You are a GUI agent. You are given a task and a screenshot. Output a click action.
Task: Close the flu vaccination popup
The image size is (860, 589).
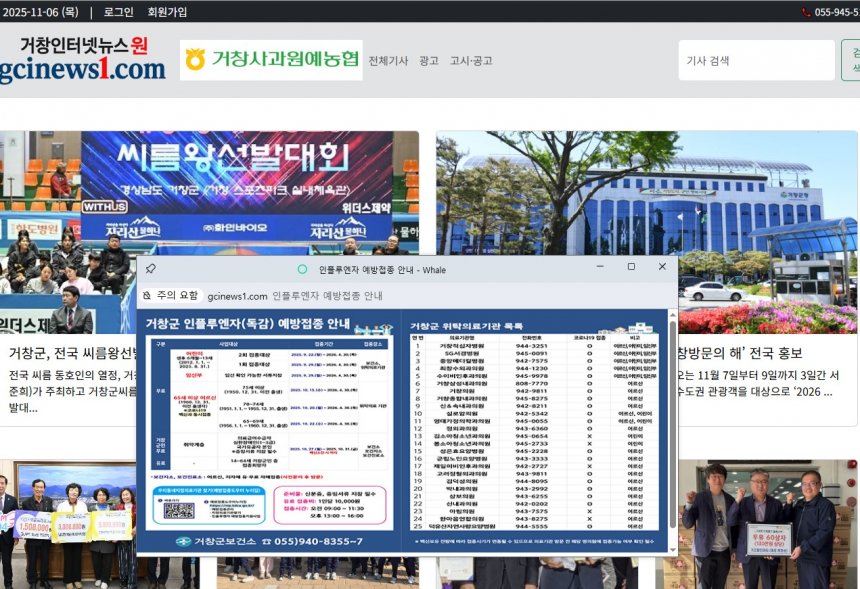point(662,267)
